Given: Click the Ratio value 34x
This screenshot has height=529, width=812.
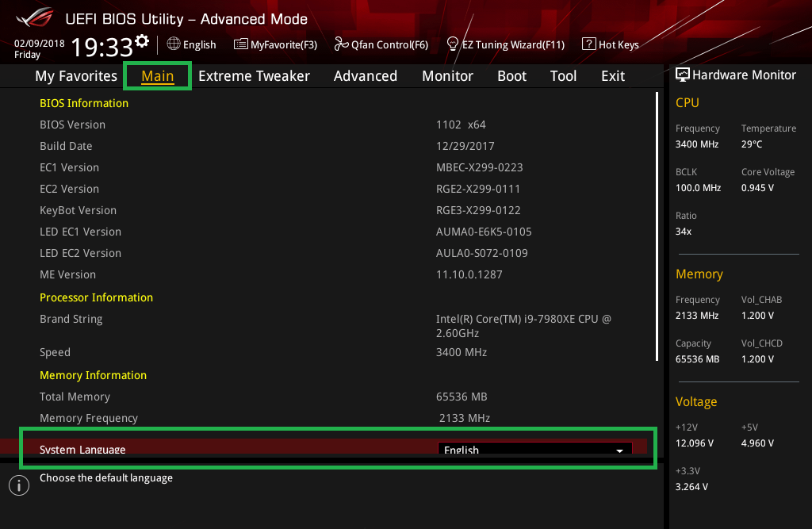Looking at the screenshot, I should point(683,232).
